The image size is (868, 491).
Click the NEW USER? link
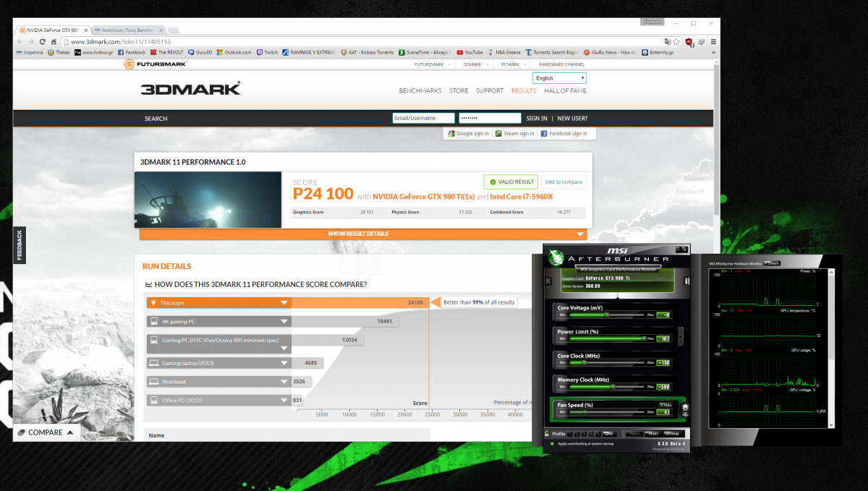coord(572,119)
